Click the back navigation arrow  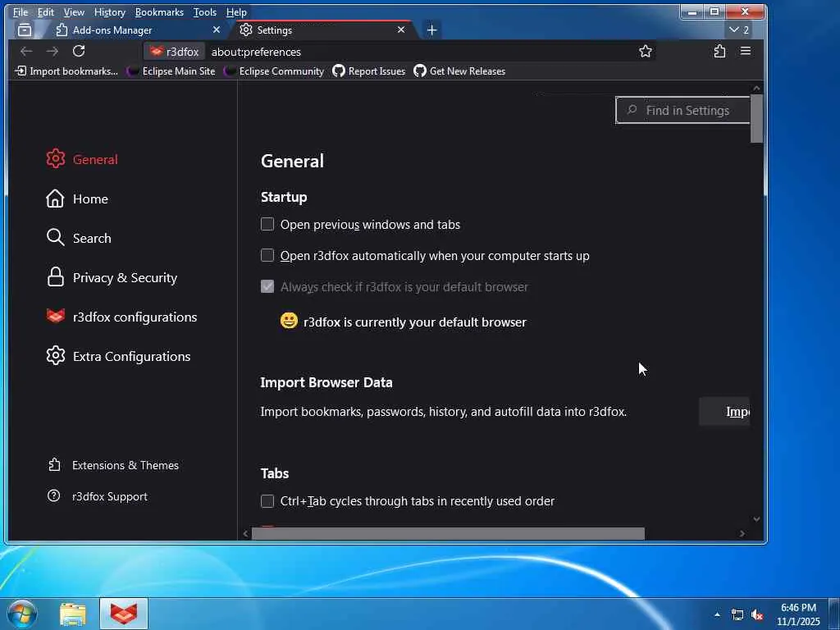(26, 51)
